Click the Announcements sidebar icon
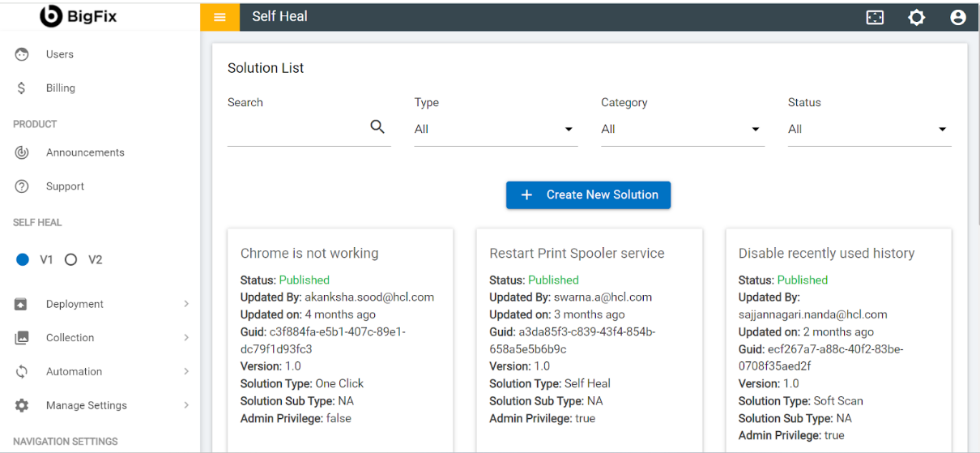Image resolution: width=980 pixels, height=453 pixels. pos(22,152)
